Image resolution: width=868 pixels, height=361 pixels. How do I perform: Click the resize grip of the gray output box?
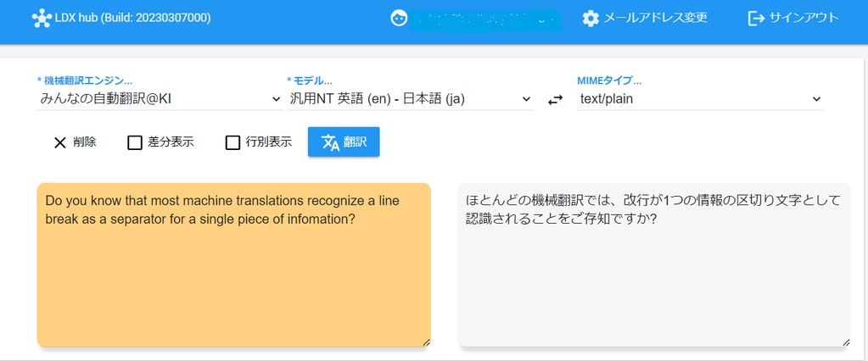(x=845, y=342)
